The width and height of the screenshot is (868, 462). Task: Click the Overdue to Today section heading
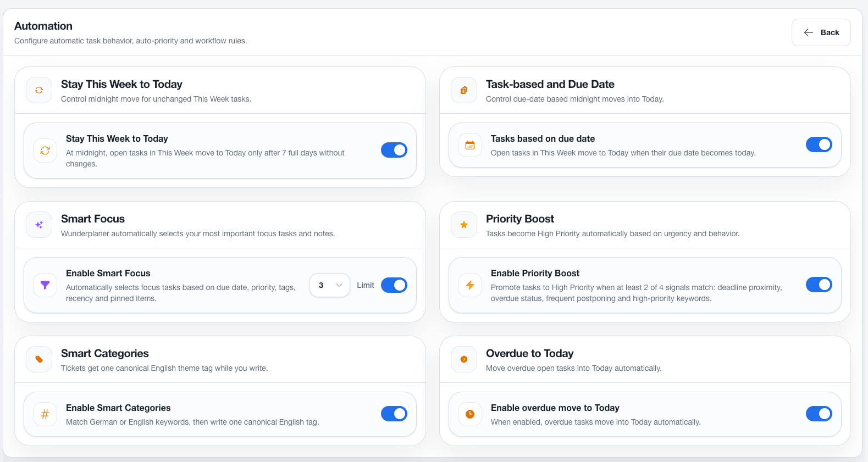tap(530, 353)
